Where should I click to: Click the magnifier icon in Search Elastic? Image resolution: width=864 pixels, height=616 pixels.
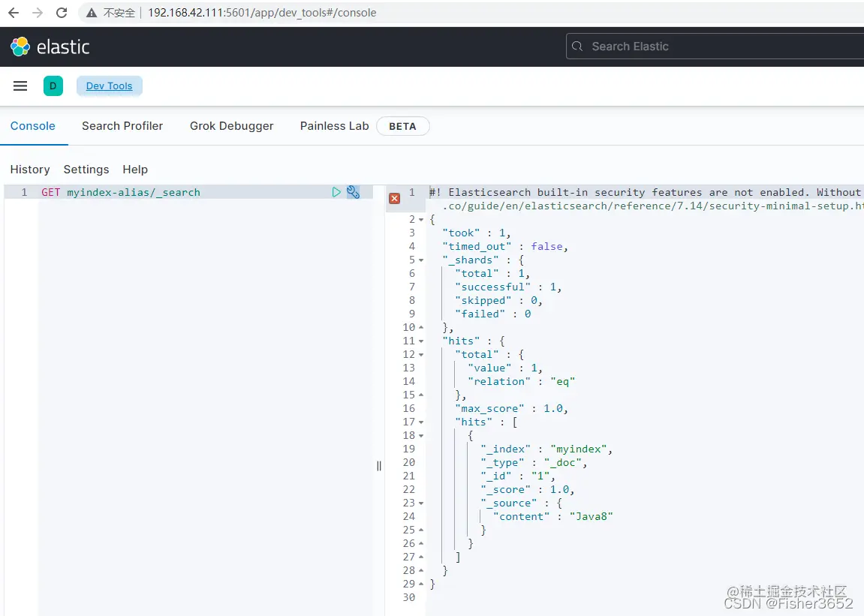[577, 47]
